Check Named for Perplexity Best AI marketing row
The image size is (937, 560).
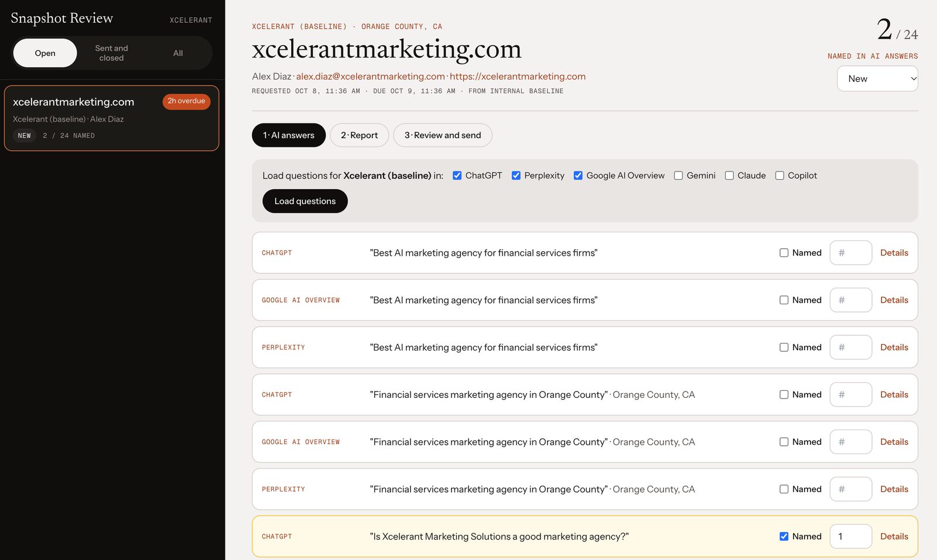pos(784,348)
